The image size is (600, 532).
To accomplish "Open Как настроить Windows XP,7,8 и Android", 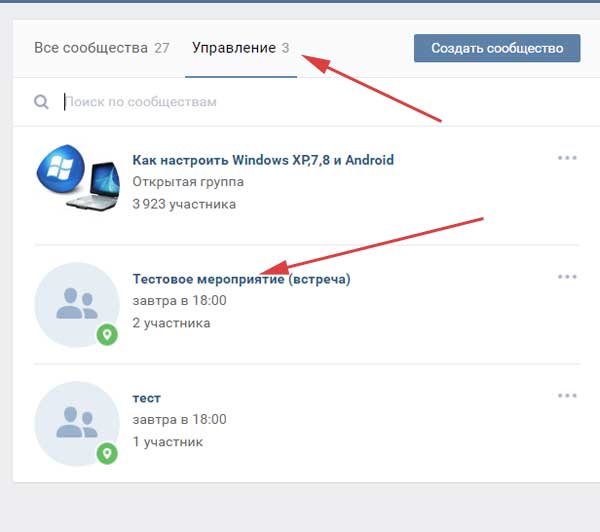I will (x=263, y=160).
